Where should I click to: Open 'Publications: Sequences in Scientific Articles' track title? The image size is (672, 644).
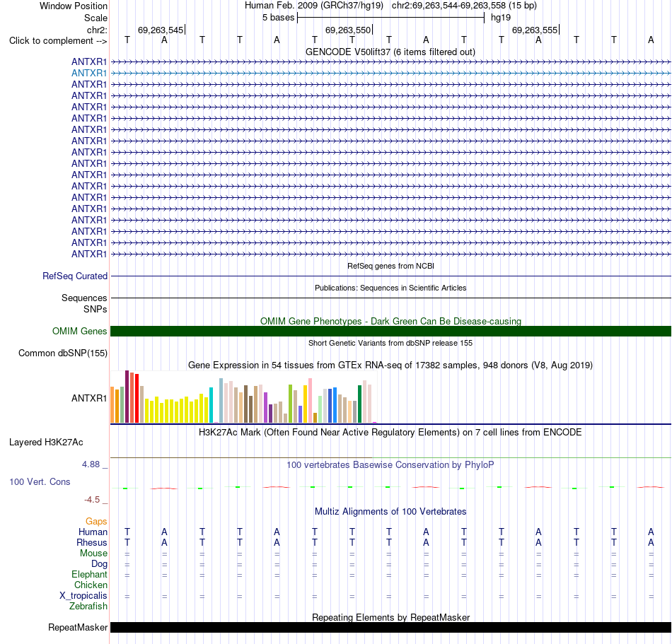pyautogui.click(x=390, y=288)
